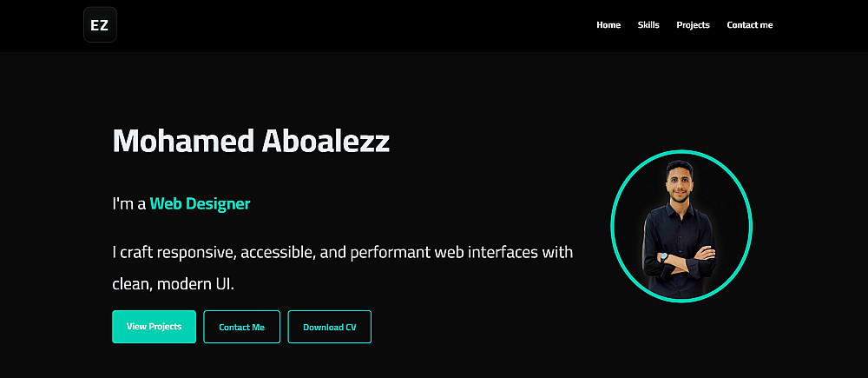Click the "I'm a" intro text
Image resolution: width=868 pixels, height=378 pixels.
(128, 204)
